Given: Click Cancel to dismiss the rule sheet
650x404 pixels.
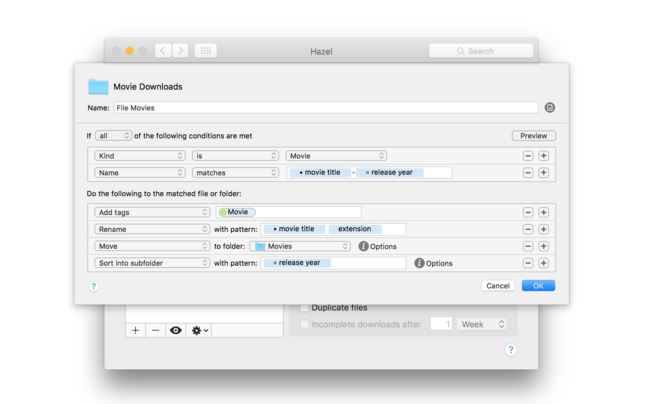Looking at the screenshot, I should point(498,286).
